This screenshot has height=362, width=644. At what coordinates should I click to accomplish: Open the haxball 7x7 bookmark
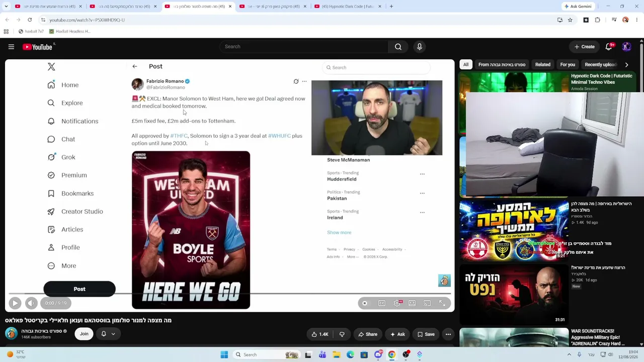tap(31, 31)
